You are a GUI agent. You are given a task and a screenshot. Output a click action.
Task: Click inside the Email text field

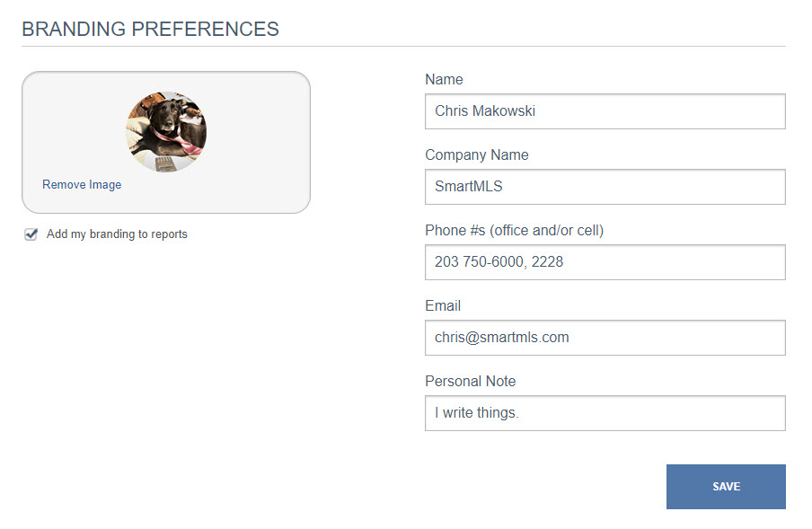click(x=605, y=338)
